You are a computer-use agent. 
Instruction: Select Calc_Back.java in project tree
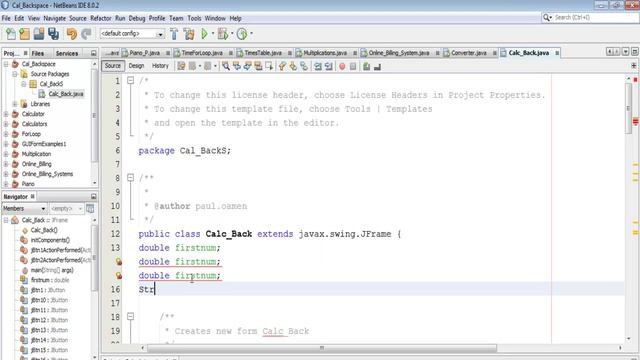65,94
